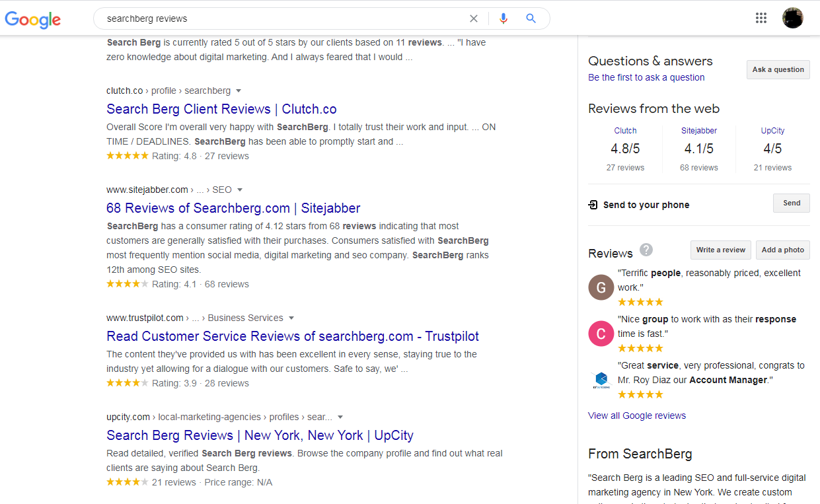Click the Send to your phone icon

pos(593,205)
